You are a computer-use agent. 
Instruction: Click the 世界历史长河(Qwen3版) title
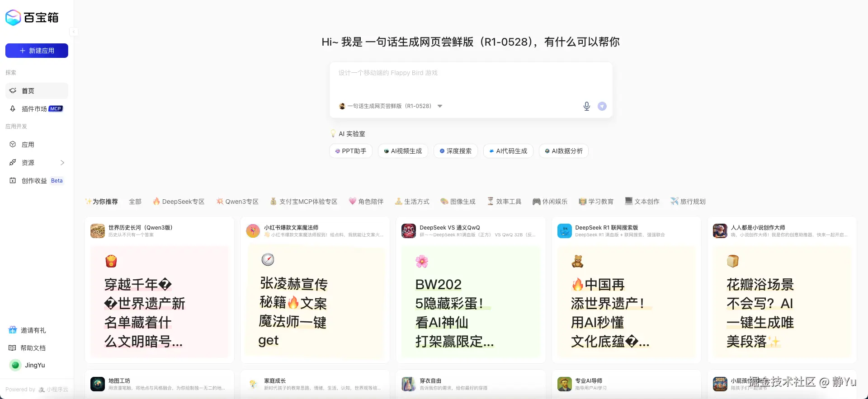click(x=140, y=228)
